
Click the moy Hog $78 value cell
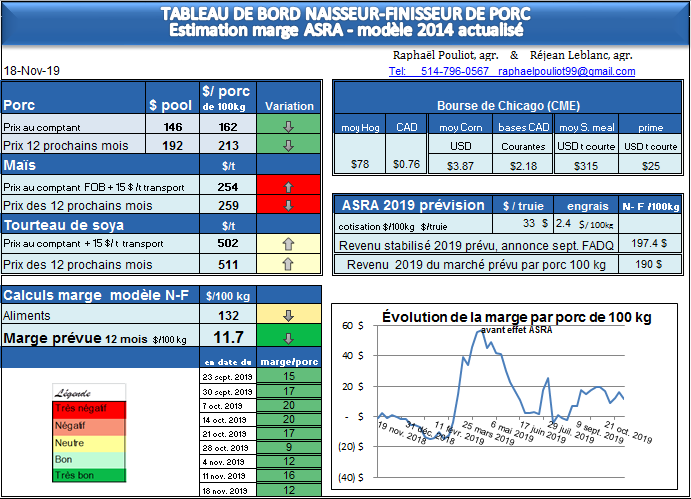[x=359, y=164]
